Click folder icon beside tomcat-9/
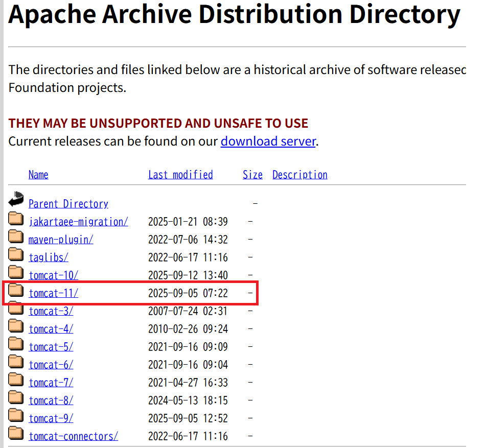The width and height of the screenshot is (485, 448). 16,416
